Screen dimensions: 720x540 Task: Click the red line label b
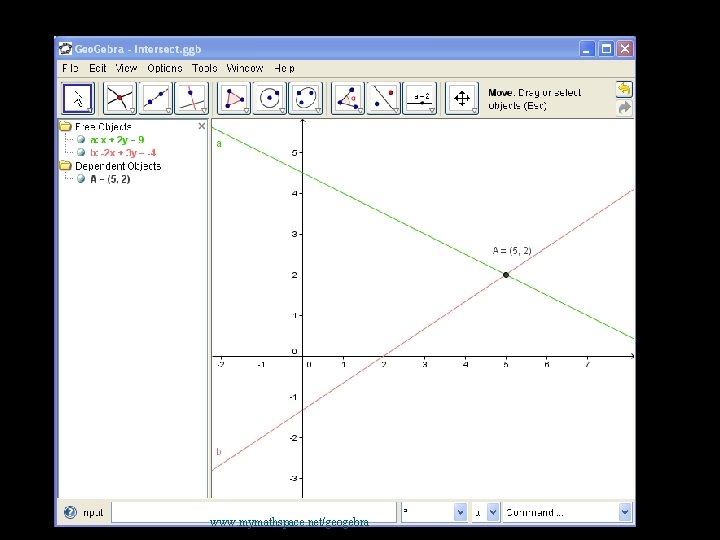(219, 451)
